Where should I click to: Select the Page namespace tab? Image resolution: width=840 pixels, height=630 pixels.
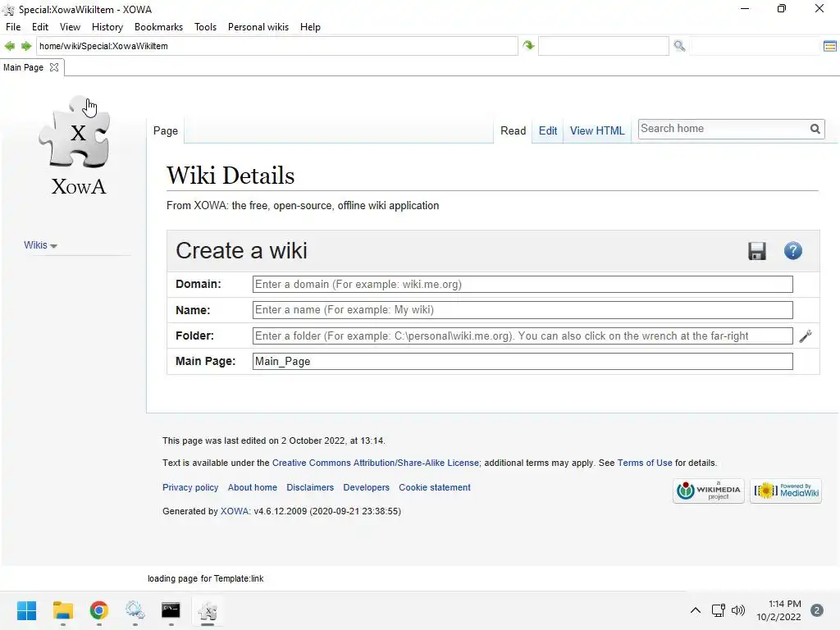tap(166, 130)
